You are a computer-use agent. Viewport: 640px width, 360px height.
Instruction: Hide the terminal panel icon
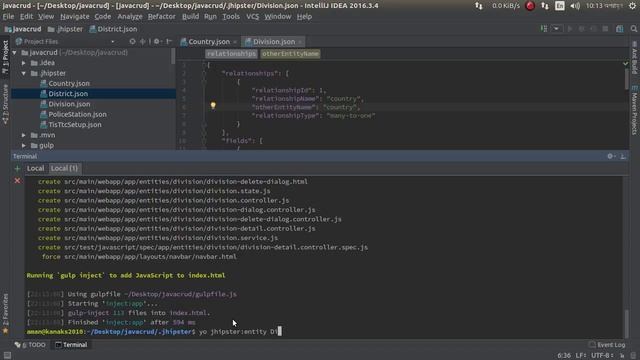pos(623,156)
